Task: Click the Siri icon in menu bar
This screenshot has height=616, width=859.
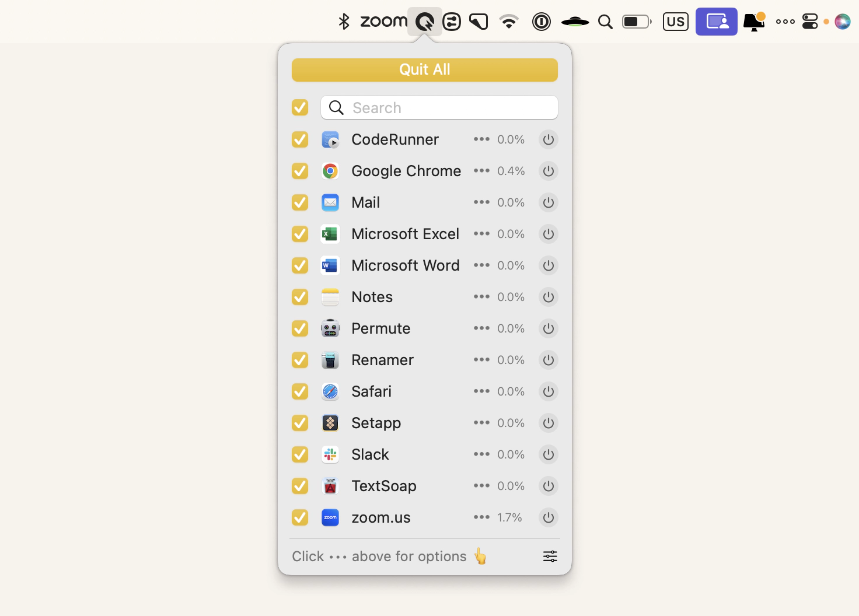Action: 842,22
